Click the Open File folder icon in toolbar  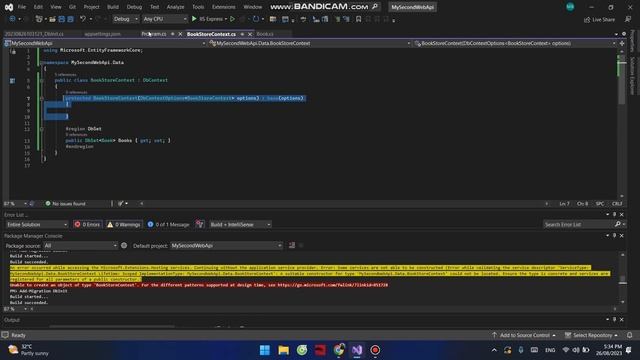point(52,19)
